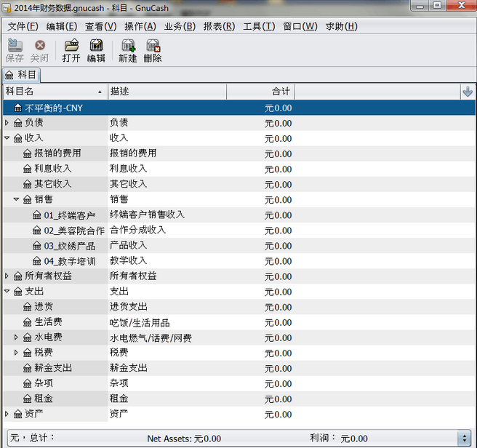
Task: Sort by the 描述 column header
Action: tap(167, 92)
